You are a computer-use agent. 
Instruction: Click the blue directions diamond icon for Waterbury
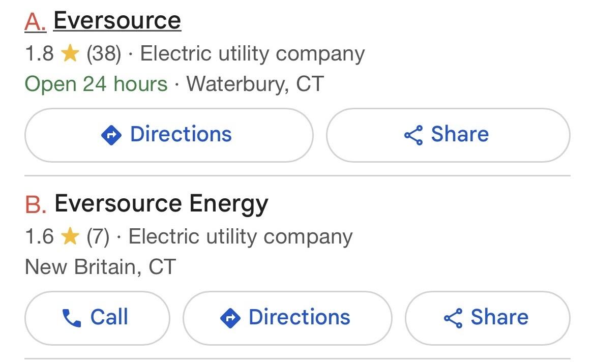(x=111, y=135)
